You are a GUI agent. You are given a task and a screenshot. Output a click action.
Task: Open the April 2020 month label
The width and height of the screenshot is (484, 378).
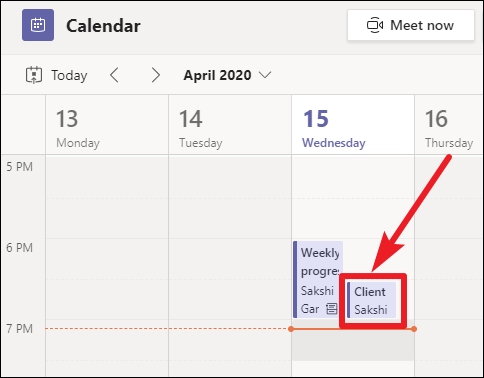point(217,75)
